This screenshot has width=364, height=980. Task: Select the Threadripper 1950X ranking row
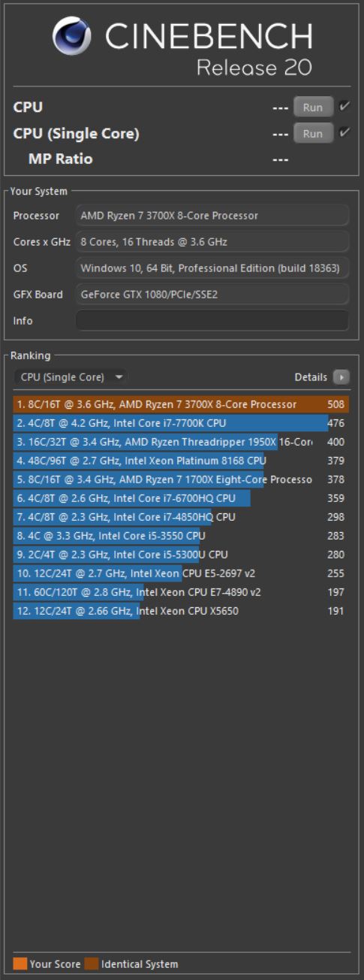[x=181, y=442]
